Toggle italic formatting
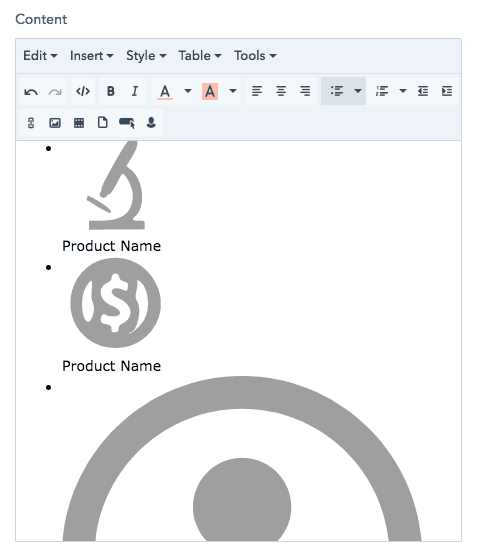Screen dimensions: 480x554 [x=135, y=91]
